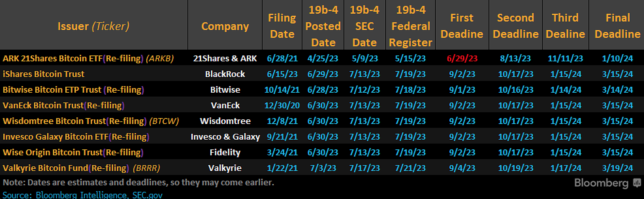Select the Bitwise Bitcoin ETP Trust issuer
The image size is (644, 199).
click(x=73, y=90)
